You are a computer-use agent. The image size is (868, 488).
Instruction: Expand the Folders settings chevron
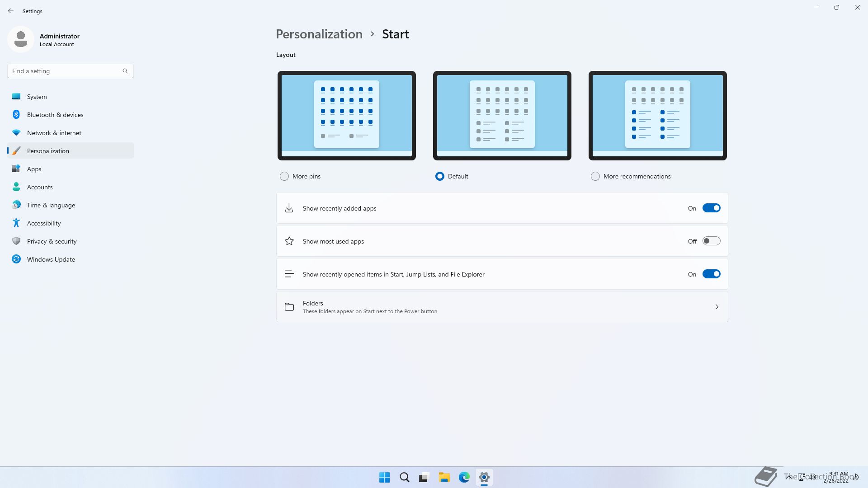(717, 307)
